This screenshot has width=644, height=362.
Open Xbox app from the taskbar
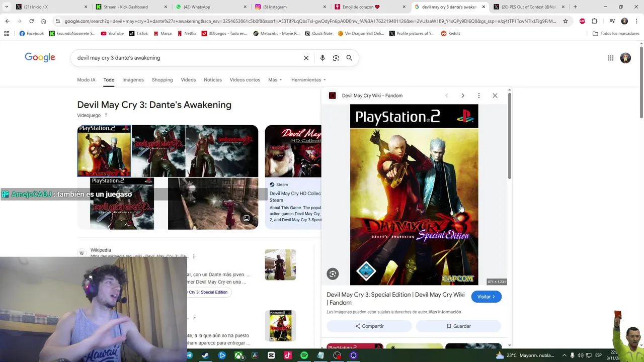[x=238, y=355]
